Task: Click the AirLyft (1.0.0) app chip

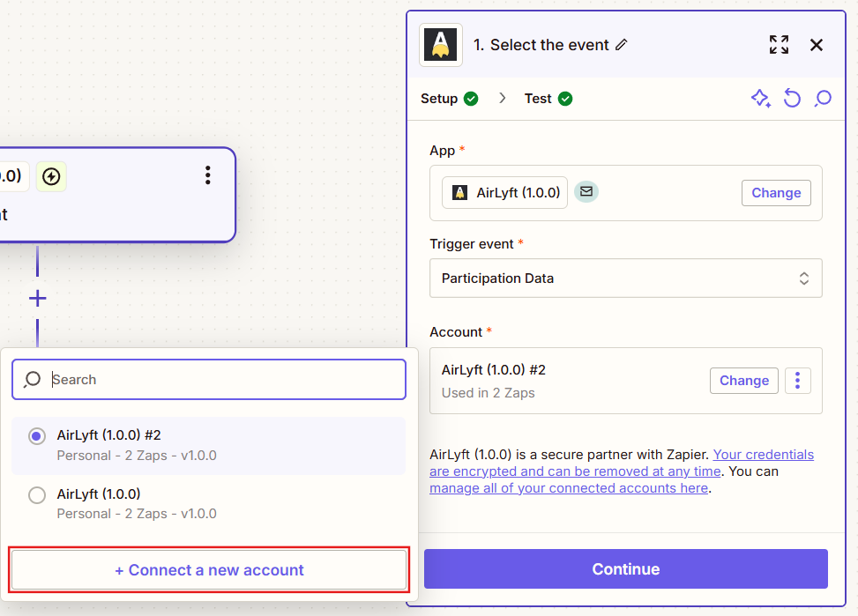Action: click(504, 193)
